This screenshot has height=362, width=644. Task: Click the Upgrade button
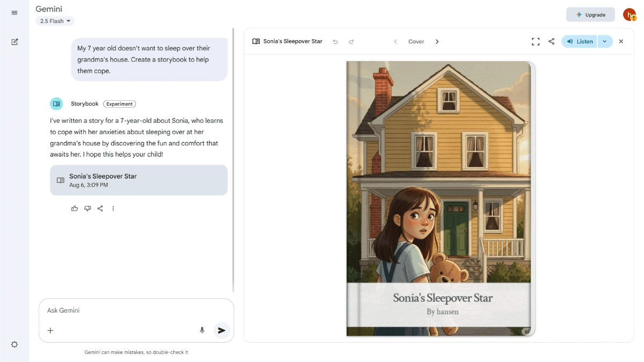pyautogui.click(x=590, y=14)
